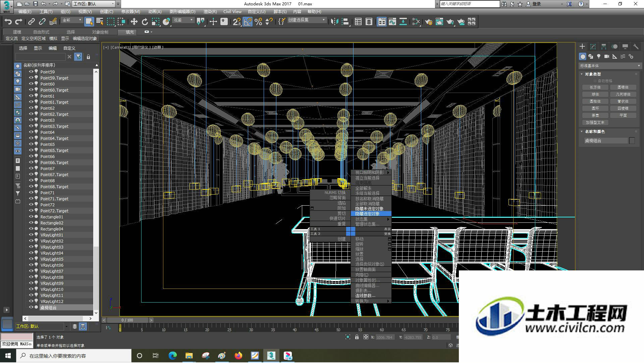
Task: Hide Point63 using its eye icon
Action: (x=31, y=120)
